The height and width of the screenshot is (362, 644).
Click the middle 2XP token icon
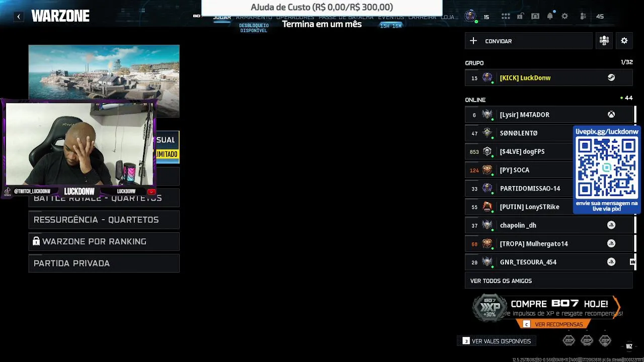point(587,341)
